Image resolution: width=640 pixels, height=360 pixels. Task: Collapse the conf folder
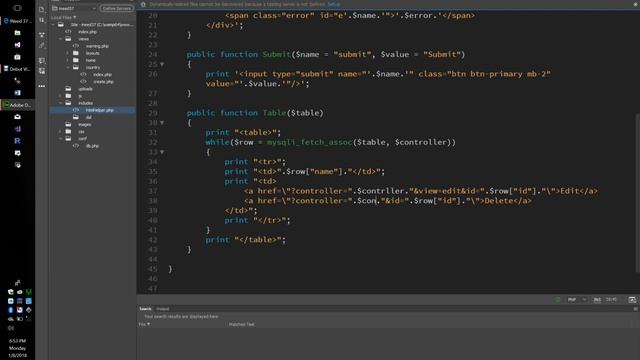pos(60,138)
